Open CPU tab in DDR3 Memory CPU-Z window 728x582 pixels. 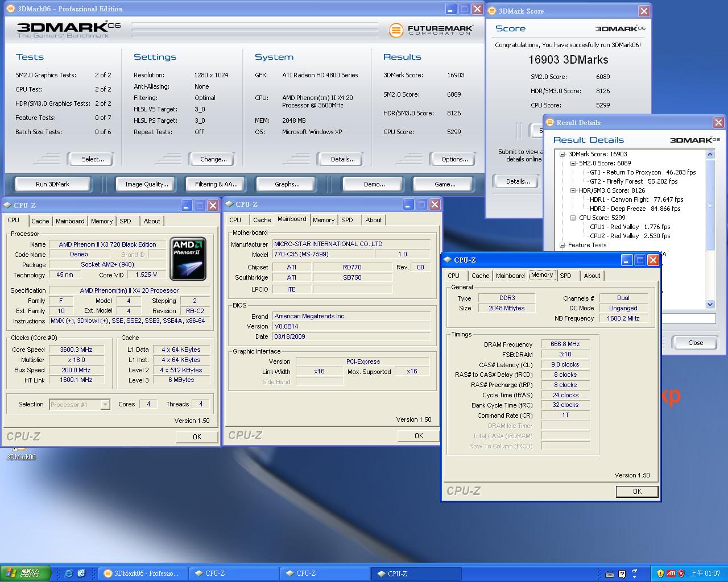[454, 276]
